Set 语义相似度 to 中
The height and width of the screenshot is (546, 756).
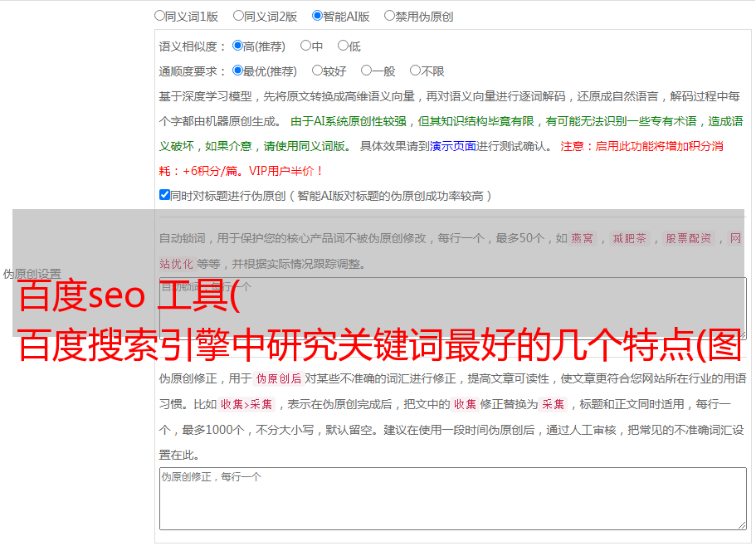point(305,46)
